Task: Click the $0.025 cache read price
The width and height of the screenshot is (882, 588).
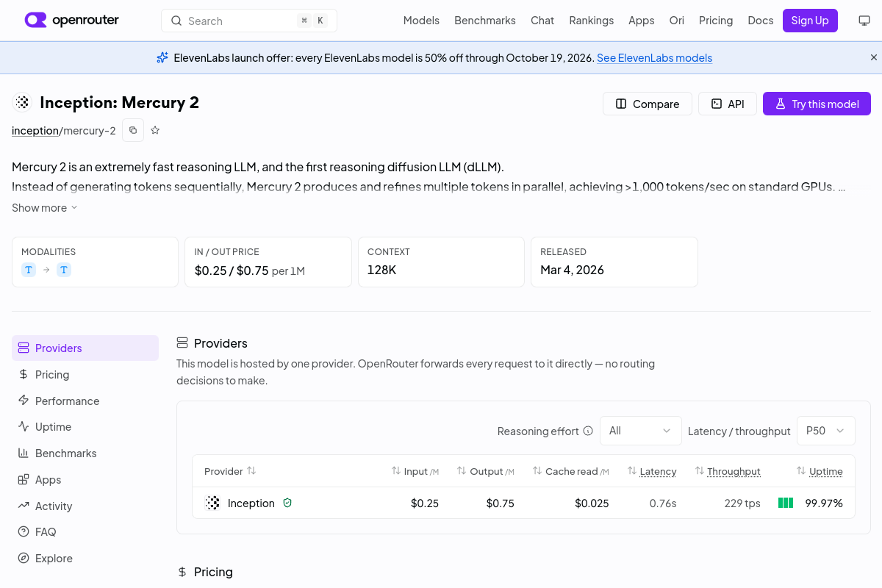Action: (592, 503)
